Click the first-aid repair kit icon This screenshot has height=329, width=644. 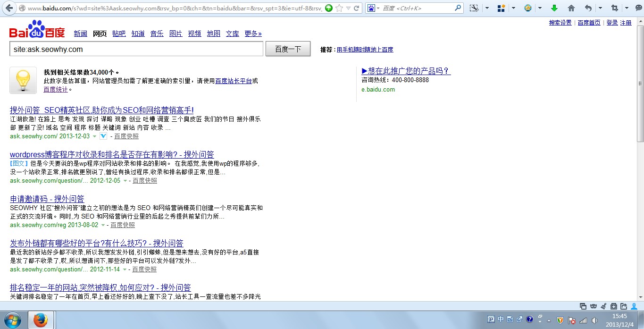tap(614, 306)
